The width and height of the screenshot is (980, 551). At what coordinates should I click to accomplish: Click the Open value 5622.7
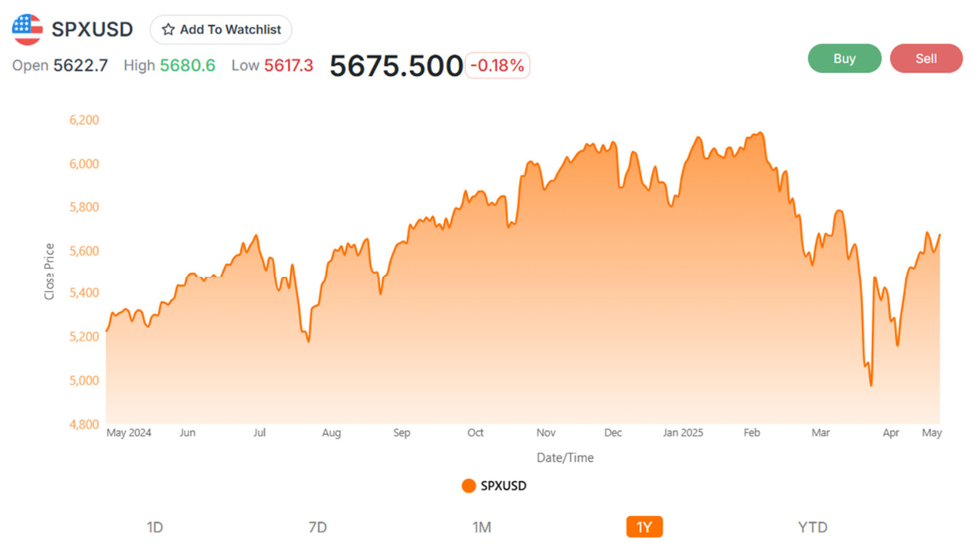tap(80, 65)
